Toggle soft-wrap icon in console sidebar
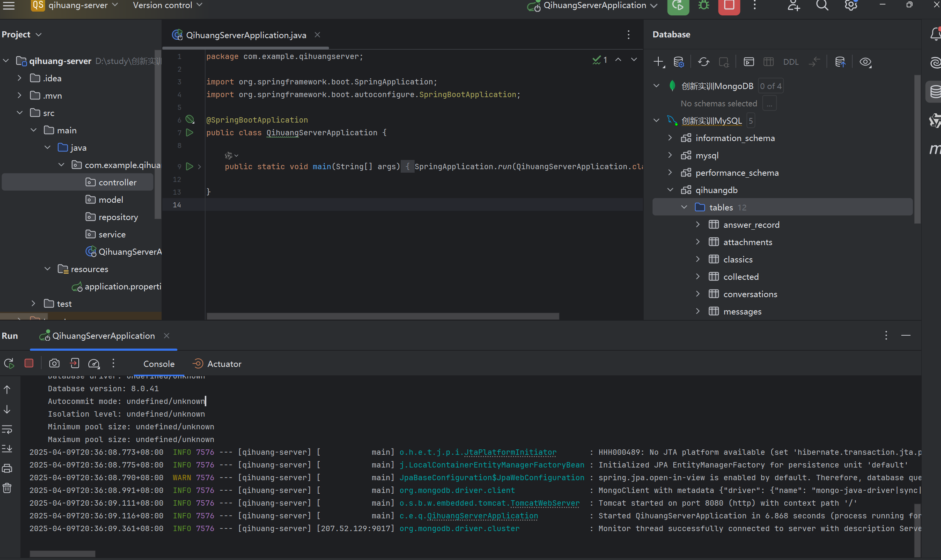This screenshot has height=560, width=941. pyautogui.click(x=7, y=429)
